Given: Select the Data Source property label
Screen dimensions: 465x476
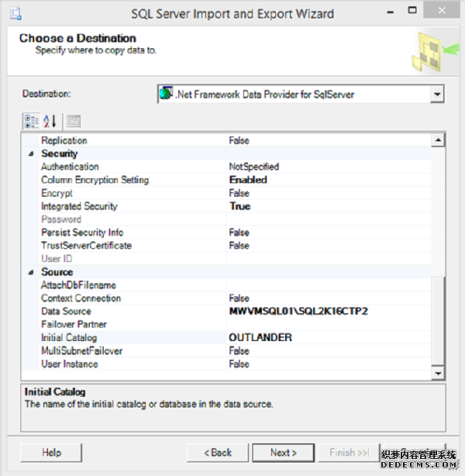Looking at the screenshot, I should click(66, 311).
